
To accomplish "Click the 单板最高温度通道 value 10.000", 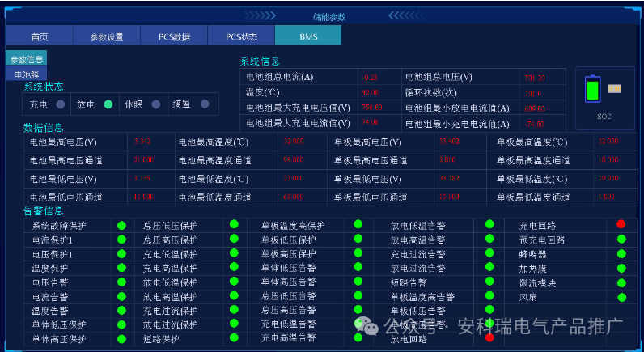I will pyautogui.click(x=608, y=159).
